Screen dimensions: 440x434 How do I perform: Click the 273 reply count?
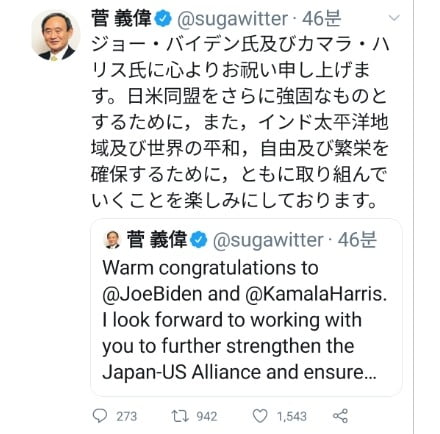point(126,416)
